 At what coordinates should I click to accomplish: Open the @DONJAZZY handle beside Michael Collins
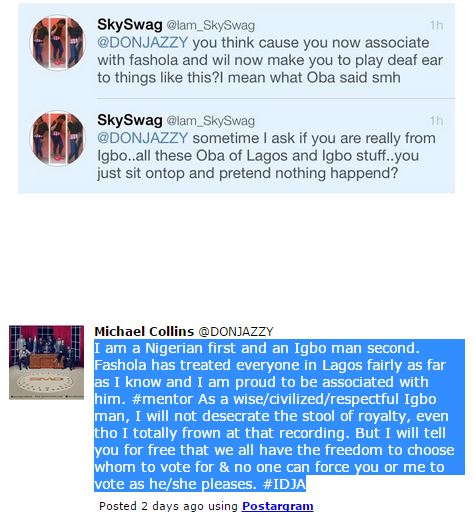(x=236, y=332)
